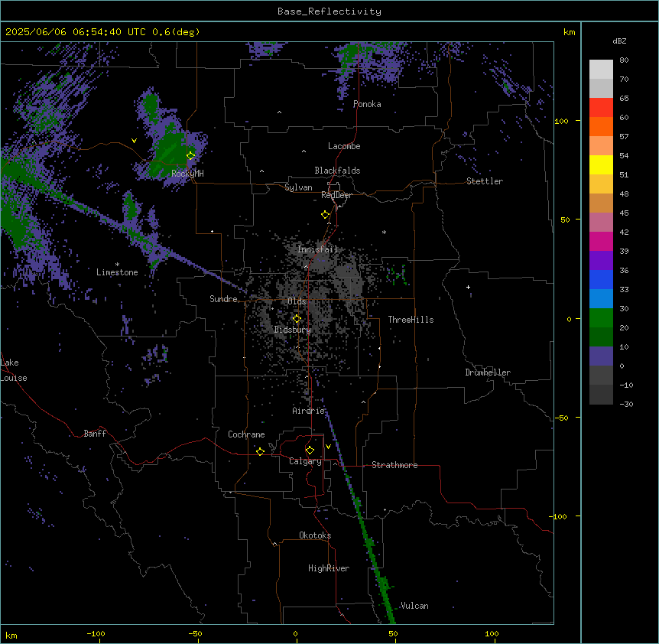Screen dimensions: 659x644
Task: Click the km unit label at top right
Action: click(570, 32)
